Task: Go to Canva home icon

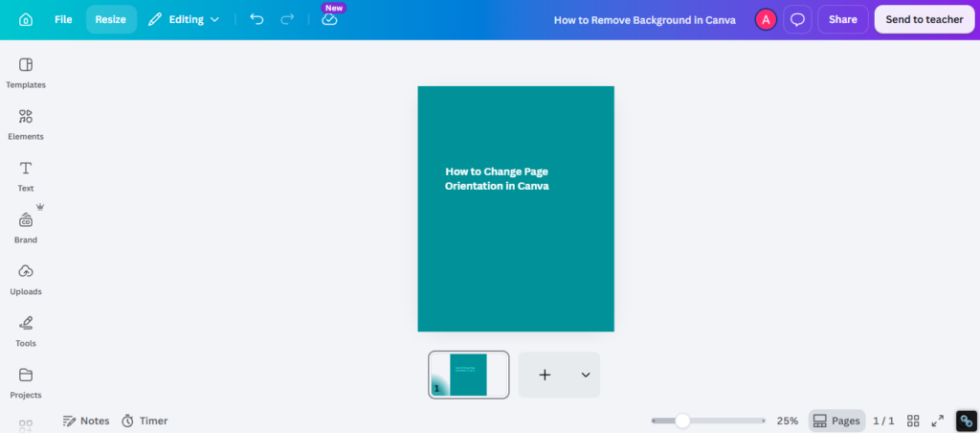Action: (26, 19)
